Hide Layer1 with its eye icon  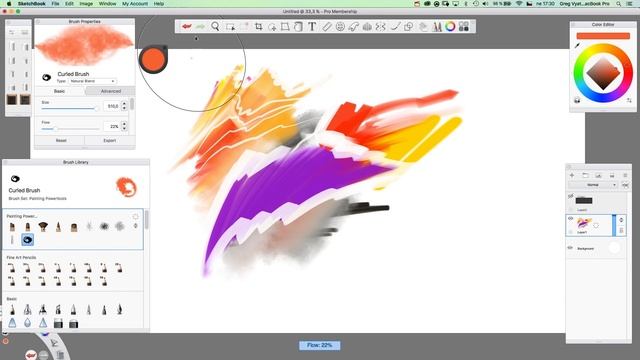(571, 219)
